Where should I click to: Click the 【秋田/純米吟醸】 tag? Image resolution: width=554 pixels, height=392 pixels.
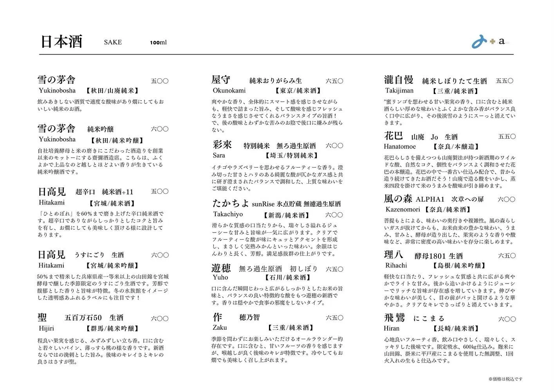click(x=116, y=140)
